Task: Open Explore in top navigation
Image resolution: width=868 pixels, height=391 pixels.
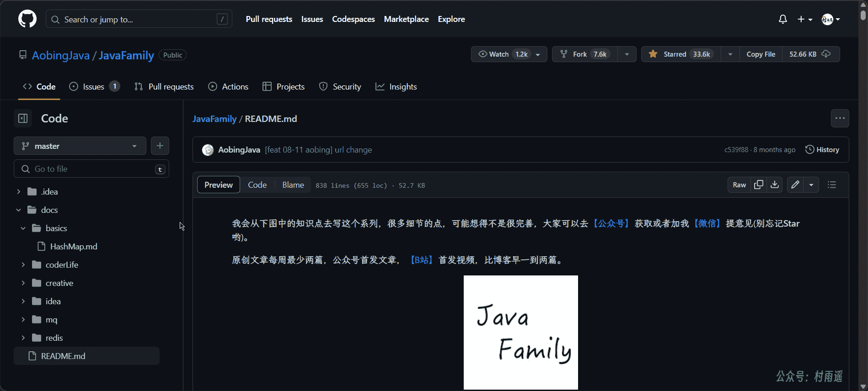Action: [451, 19]
